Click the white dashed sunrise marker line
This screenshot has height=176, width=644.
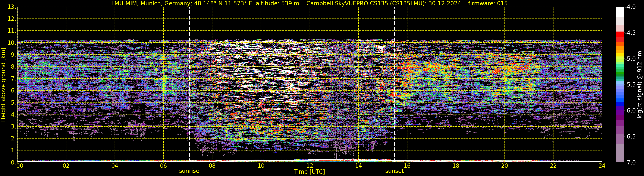coord(189,85)
